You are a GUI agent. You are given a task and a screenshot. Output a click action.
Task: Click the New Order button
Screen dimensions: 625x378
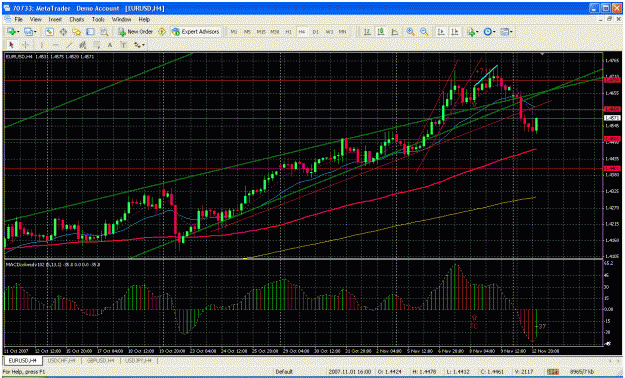(x=136, y=32)
